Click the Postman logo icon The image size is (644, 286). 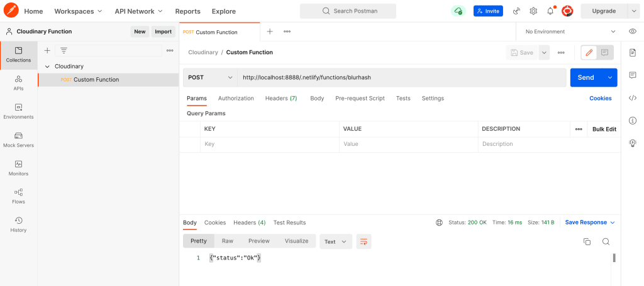tap(11, 11)
